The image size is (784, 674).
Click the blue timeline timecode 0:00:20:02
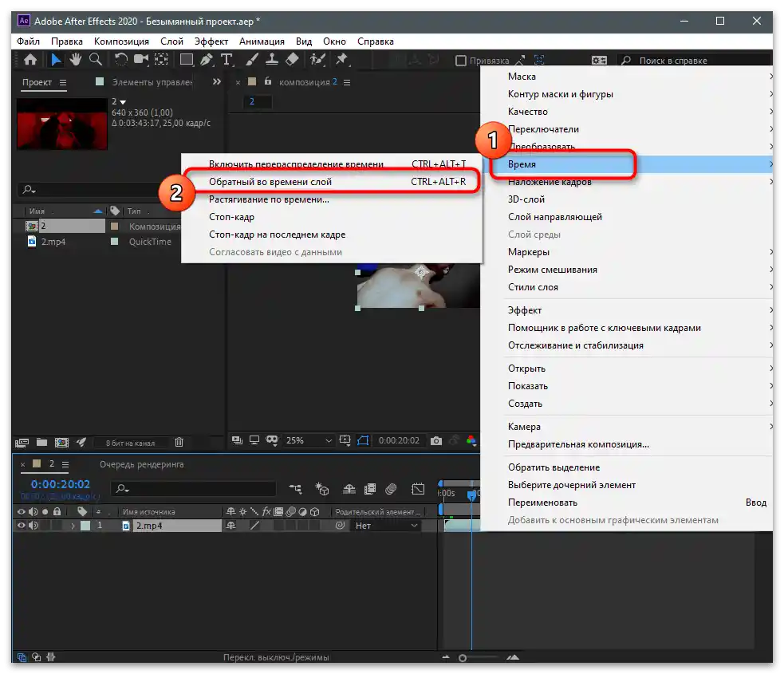tap(61, 484)
